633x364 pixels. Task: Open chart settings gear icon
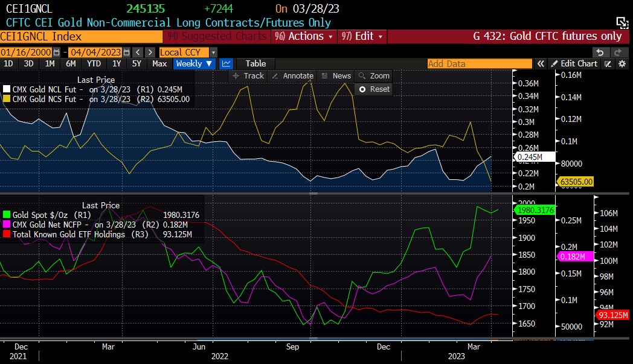pyautogui.click(x=622, y=63)
